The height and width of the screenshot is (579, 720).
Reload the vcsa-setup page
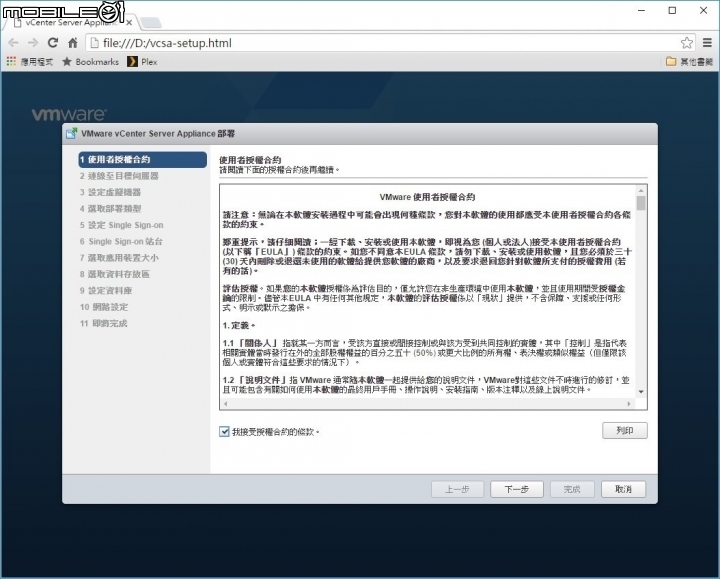pyautogui.click(x=53, y=43)
